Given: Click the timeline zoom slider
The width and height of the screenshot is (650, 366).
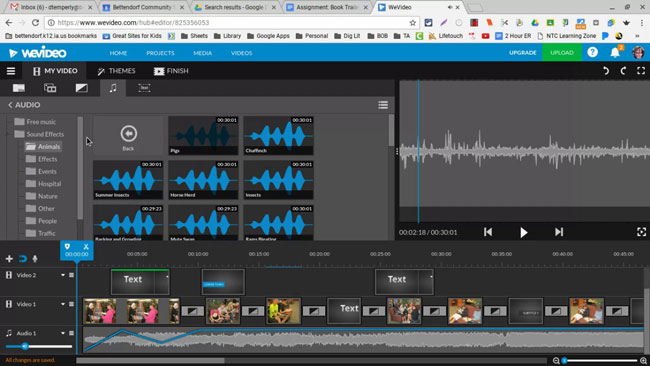Looking at the screenshot, I should tap(600, 361).
